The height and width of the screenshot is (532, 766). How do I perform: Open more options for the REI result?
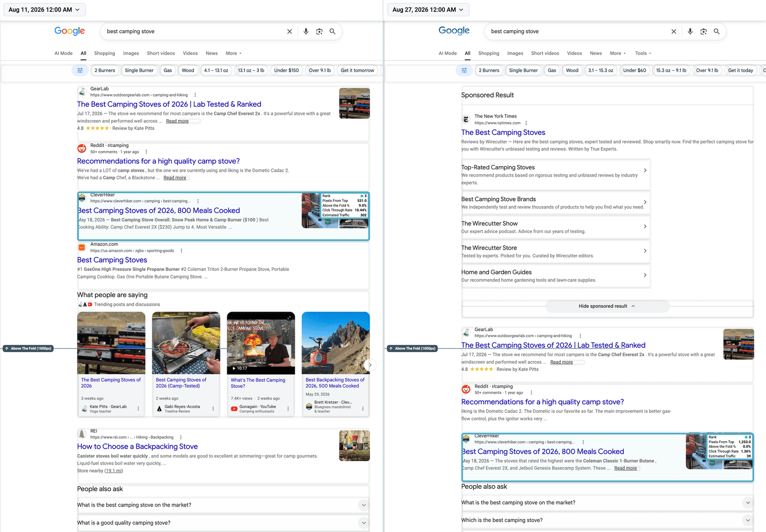[180, 437]
